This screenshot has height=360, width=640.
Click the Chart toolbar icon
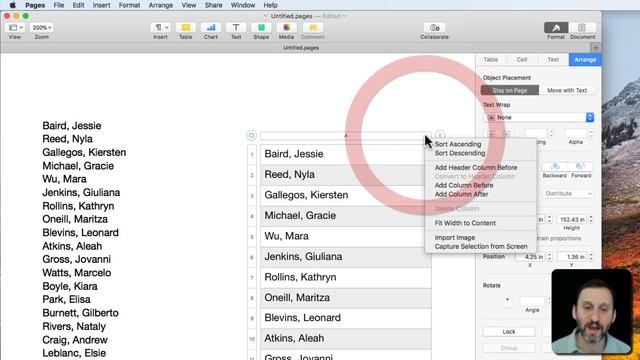coord(211,27)
